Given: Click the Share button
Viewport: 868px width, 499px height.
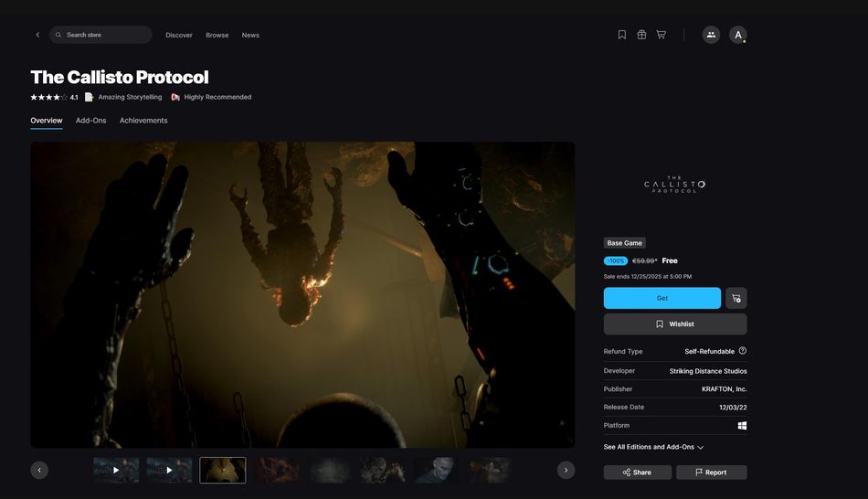Looking at the screenshot, I should point(637,472).
